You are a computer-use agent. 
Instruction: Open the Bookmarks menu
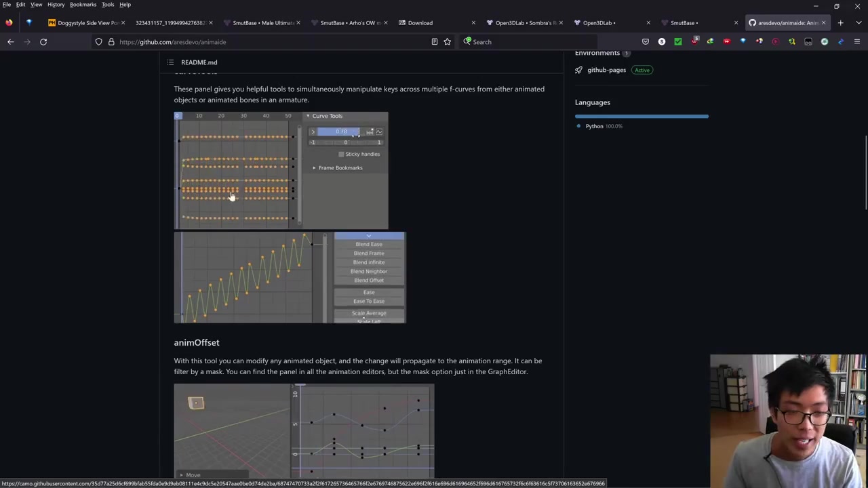(x=83, y=5)
